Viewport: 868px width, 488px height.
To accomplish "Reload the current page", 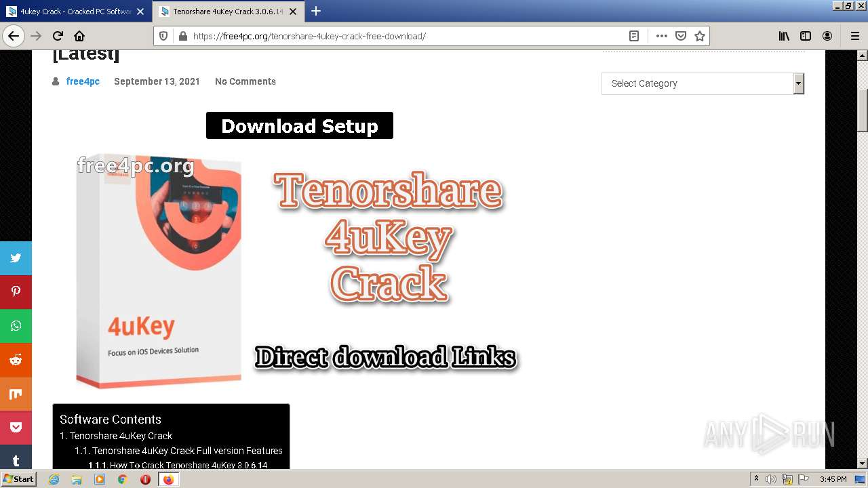I will tap(58, 36).
